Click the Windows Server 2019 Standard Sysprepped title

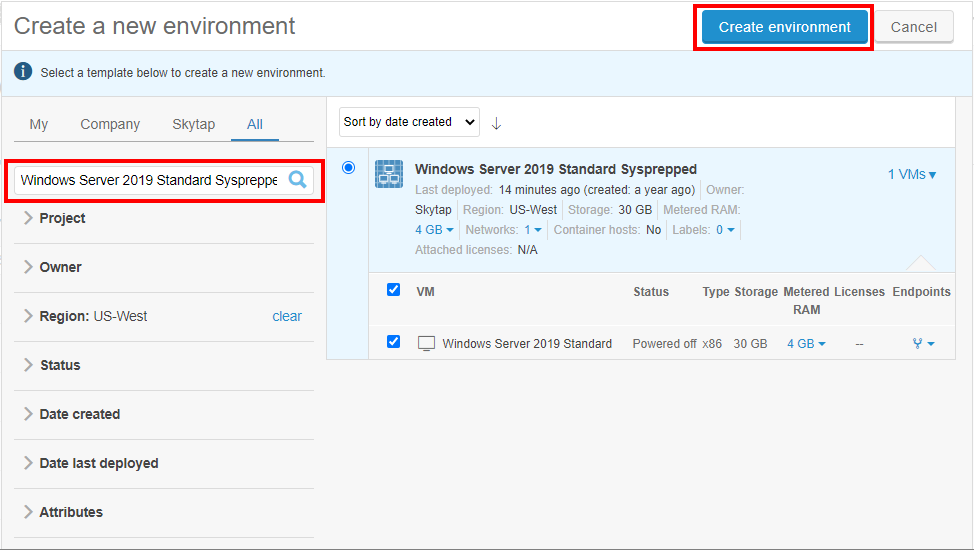(556, 169)
